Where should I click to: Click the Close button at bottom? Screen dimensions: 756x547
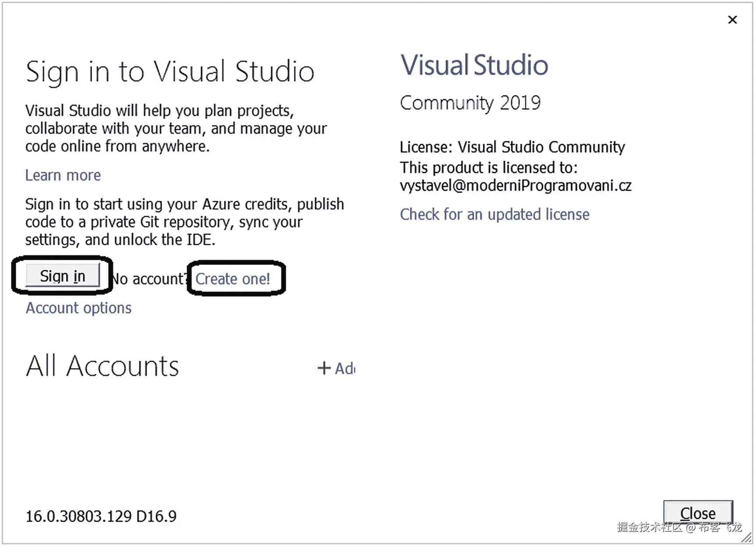click(698, 512)
